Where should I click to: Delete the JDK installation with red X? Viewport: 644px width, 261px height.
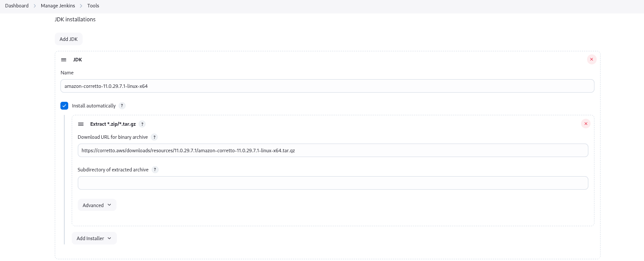point(591,59)
